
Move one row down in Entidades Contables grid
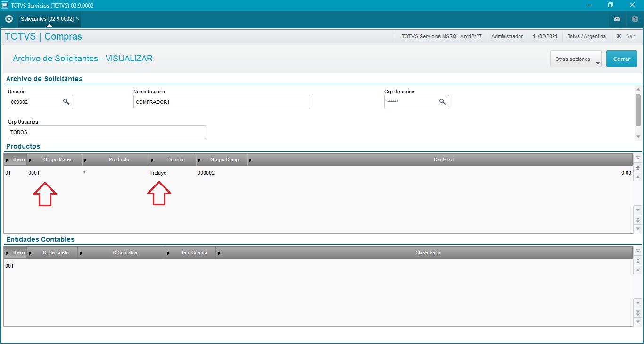click(x=638, y=302)
